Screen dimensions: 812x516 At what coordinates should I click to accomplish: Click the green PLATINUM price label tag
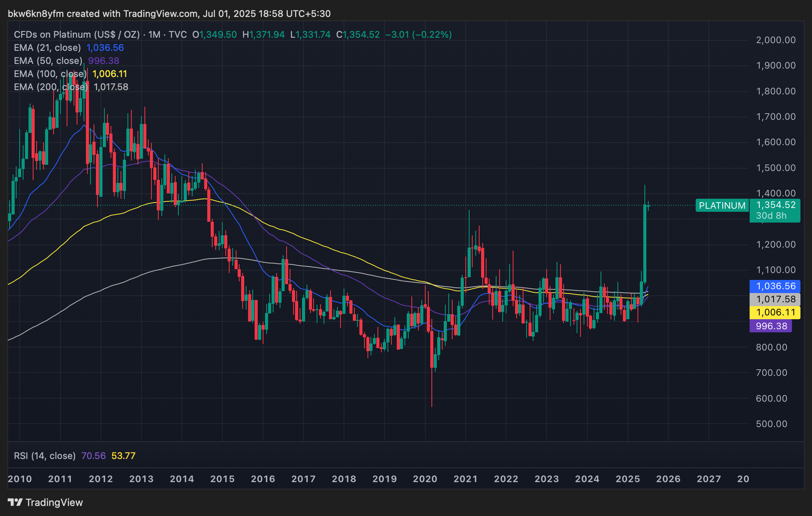(x=722, y=206)
